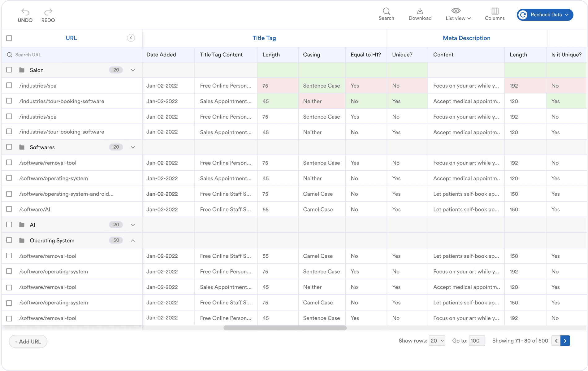Click the Softwares folder name
This screenshot has height=371, width=588.
[x=42, y=147]
